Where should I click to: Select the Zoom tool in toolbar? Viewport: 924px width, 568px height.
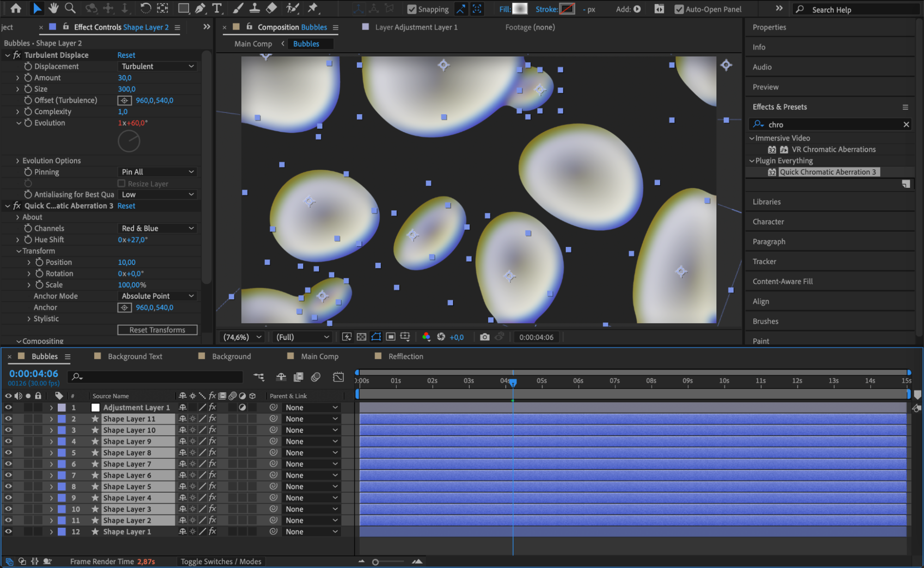pos(70,8)
